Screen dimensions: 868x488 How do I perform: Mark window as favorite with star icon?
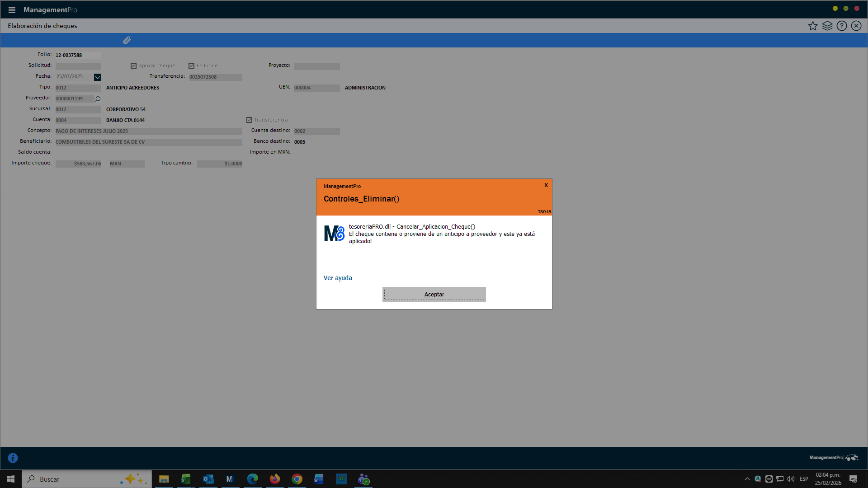pos(813,26)
